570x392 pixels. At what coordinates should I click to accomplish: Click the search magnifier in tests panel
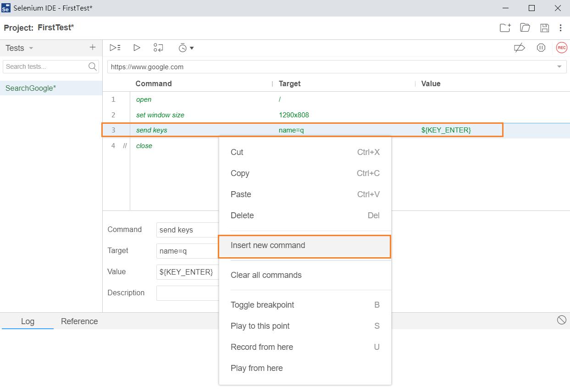click(x=93, y=66)
